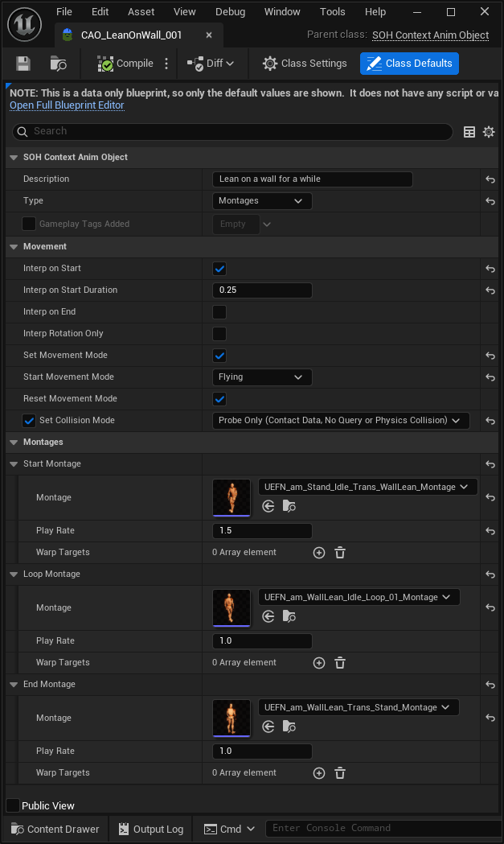Image resolution: width=504 pixels, height=844 pixels.
Task: Click the Open Full Blueprint Editor link
Action: 67,105
